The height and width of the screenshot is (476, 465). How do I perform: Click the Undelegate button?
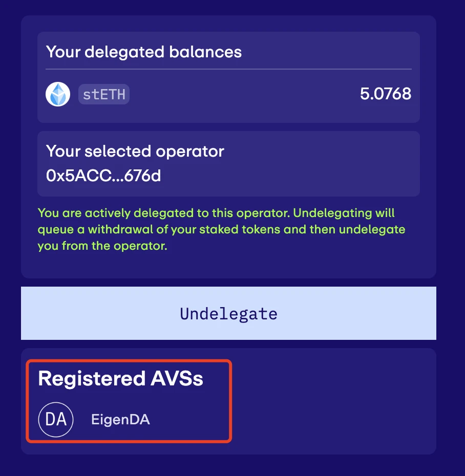point(228,313)
